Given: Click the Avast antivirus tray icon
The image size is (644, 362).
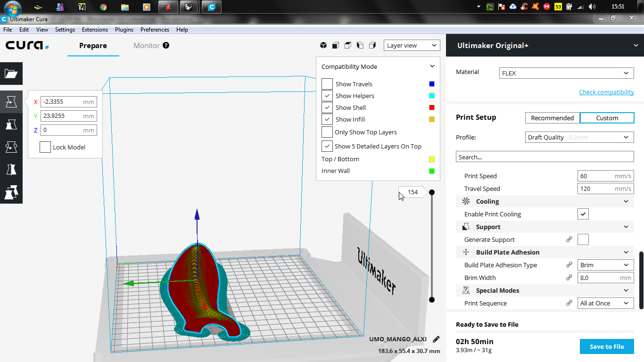Looking at the screenshot, I should (x=536, y=7).
